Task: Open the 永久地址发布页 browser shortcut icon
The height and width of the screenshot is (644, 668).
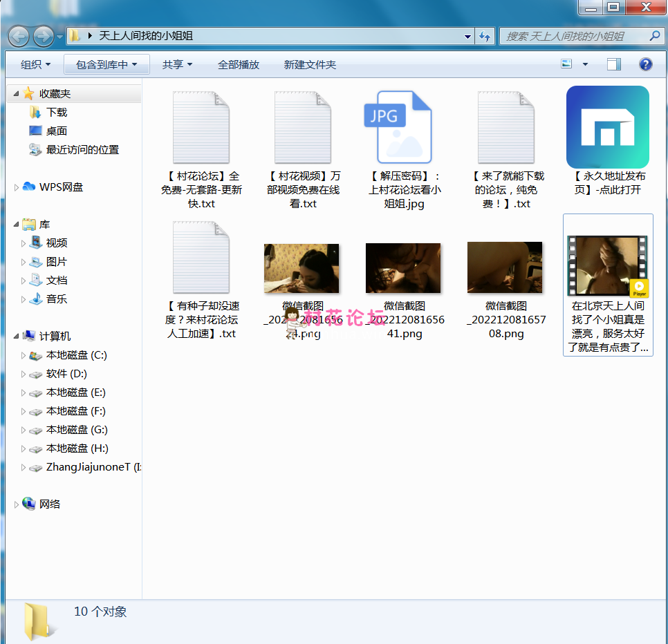Action: tap(607, 127)
